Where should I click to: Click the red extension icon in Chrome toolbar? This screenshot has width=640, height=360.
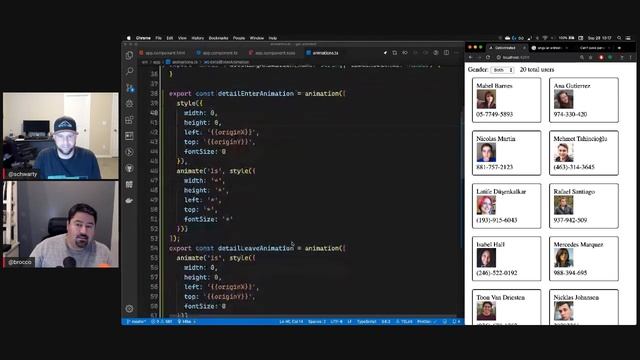(601, 58)
